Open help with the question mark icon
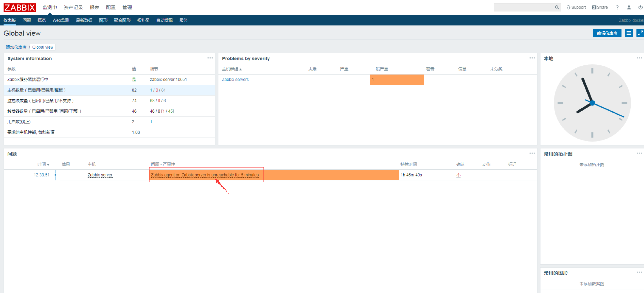644x293 pixels. click(x=617, y=7)
